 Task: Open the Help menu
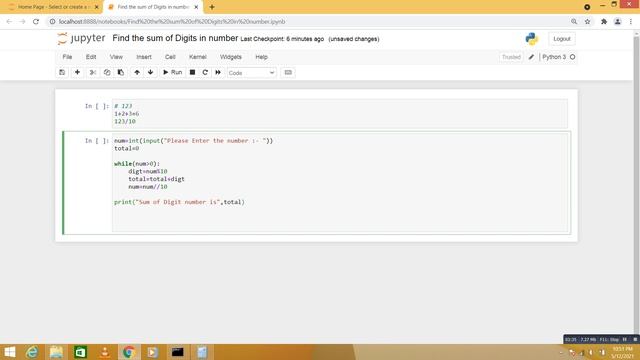click(x=261, y=57)
